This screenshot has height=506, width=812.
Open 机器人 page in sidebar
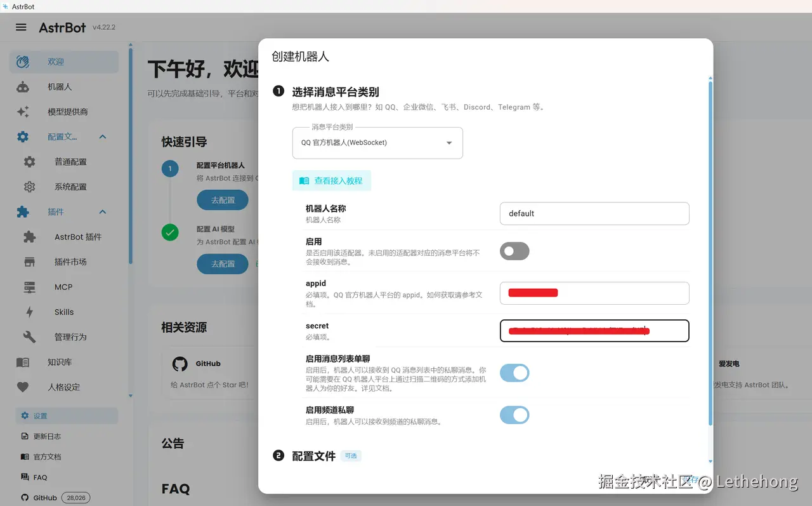pyautogui.click(x=64, y=87)
